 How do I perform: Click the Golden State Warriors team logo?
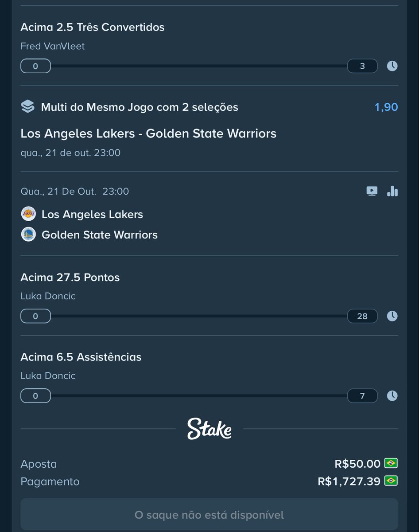coord(28,235)
